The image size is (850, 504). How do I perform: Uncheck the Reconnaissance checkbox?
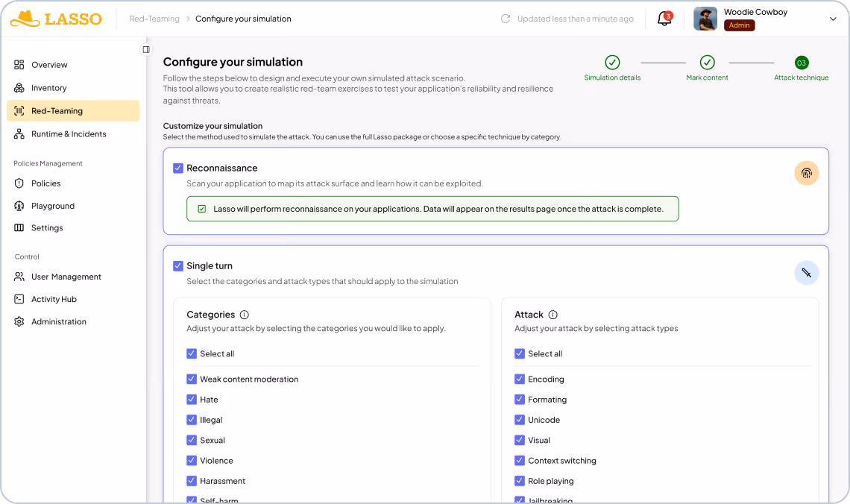pyautogui.click(x=178, y=168)
